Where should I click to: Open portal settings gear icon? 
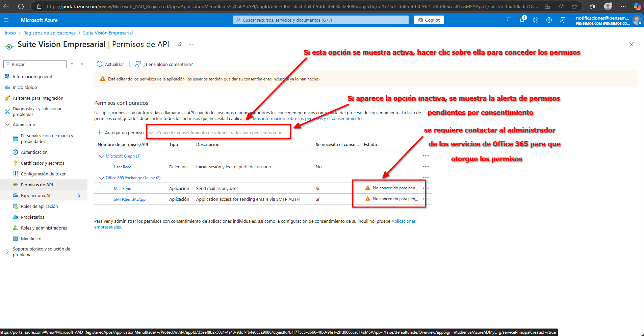[x=536, y=20]
